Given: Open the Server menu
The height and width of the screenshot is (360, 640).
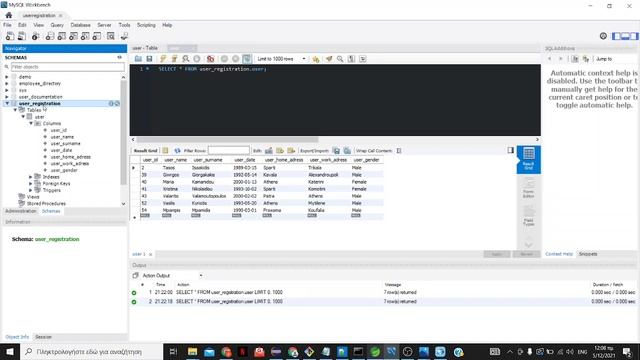Looking at the screenshot, I should (104, 25).
